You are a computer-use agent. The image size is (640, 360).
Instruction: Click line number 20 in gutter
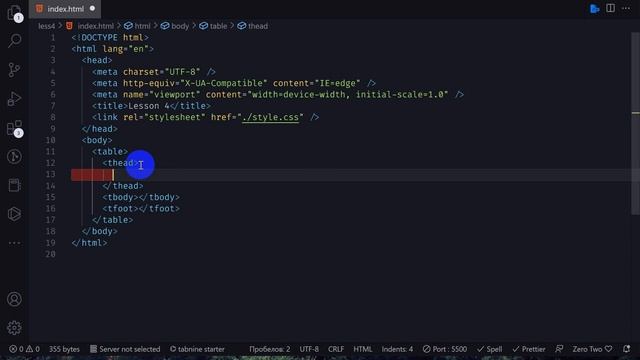coord(50,254)
